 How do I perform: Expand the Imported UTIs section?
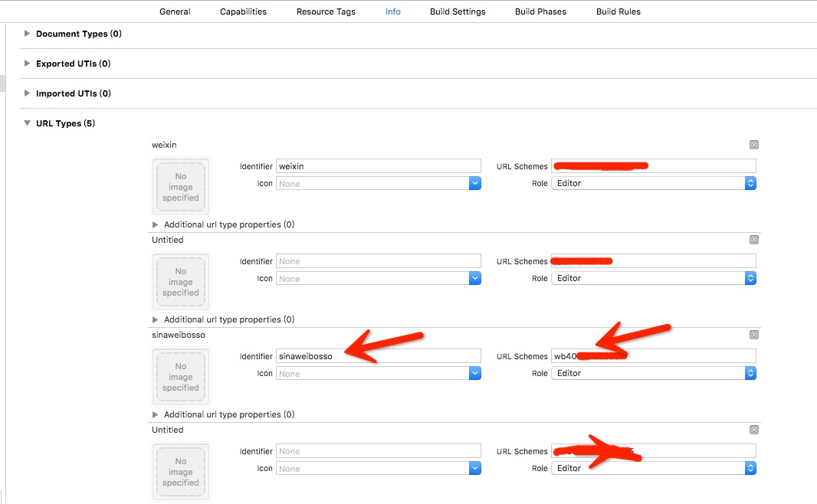(x=27, y=93)
